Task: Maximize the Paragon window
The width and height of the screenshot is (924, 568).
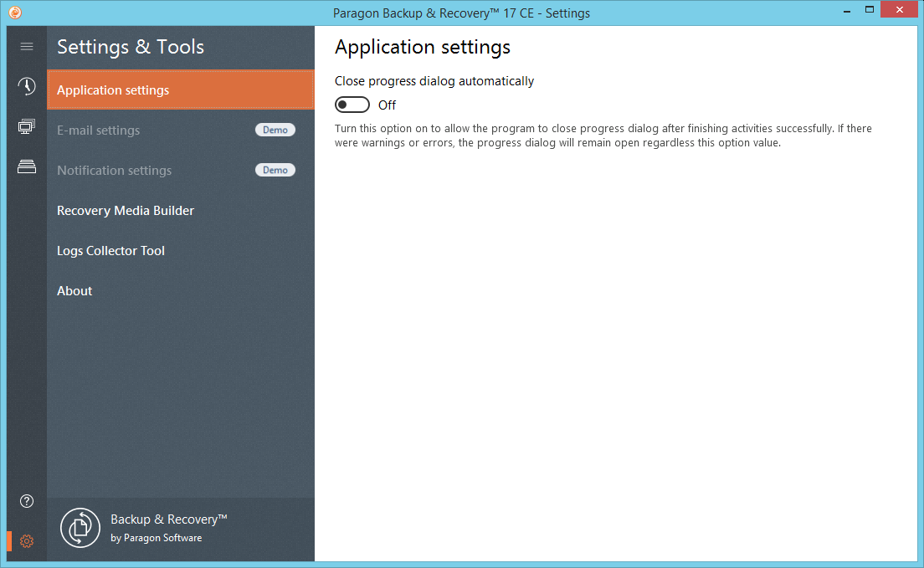Action: click(x=870, y=9)
